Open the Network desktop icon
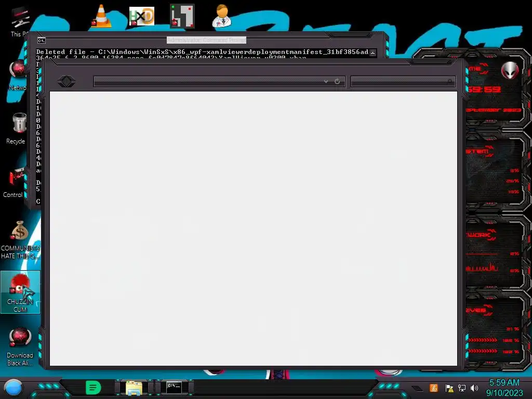532x399 pixels. click(18, 75)
